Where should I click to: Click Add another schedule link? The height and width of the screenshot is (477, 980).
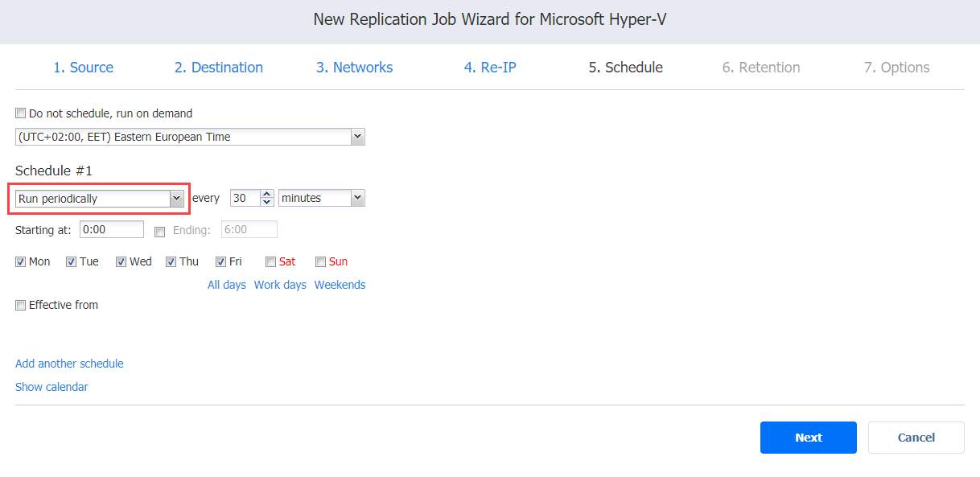point(69,364)
